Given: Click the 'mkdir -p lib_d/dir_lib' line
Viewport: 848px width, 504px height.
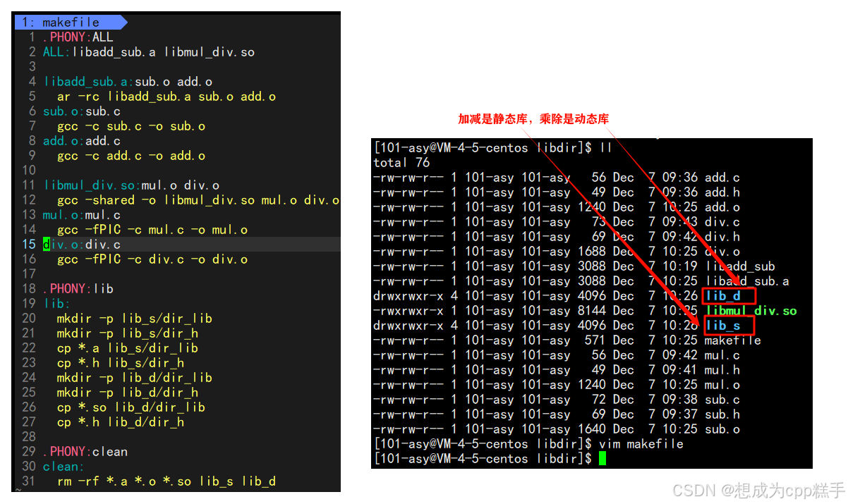Looking at the screenshot, I should click(135, 378).
